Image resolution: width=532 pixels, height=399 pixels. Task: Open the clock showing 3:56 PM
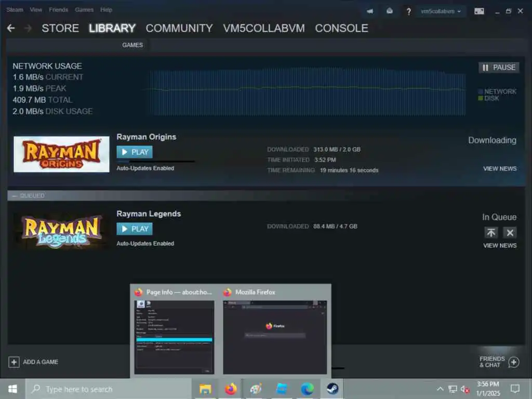coord(488,389)
